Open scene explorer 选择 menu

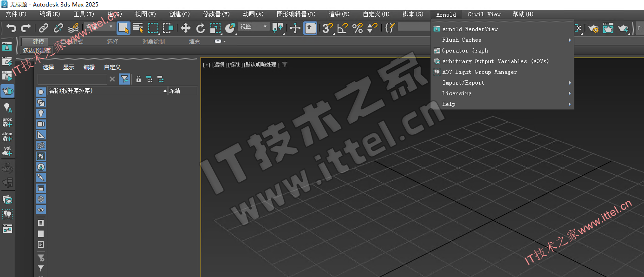[48, 67]
